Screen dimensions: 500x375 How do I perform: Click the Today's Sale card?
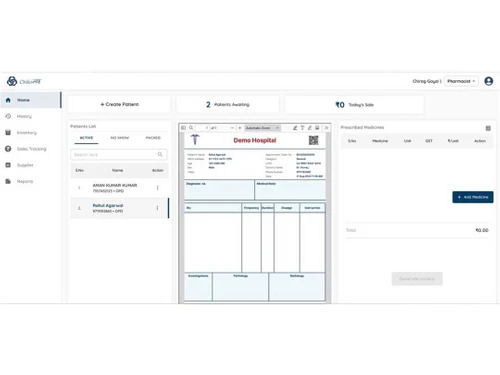(354, 105)
